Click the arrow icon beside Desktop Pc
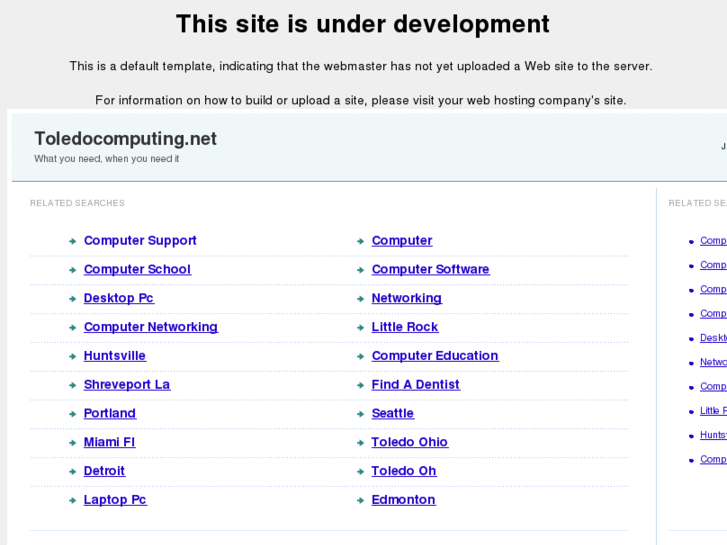 [x=72, y=299]
